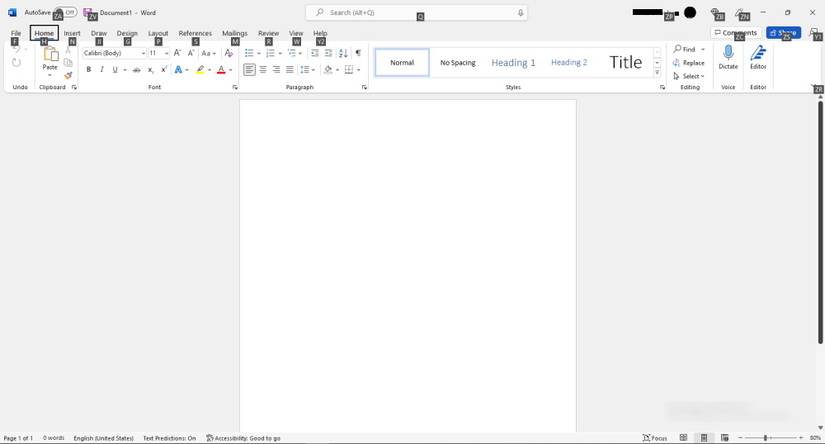Open the Bullets list dropdown
Screen dimensions: 825x444
[x=259, y=53]
